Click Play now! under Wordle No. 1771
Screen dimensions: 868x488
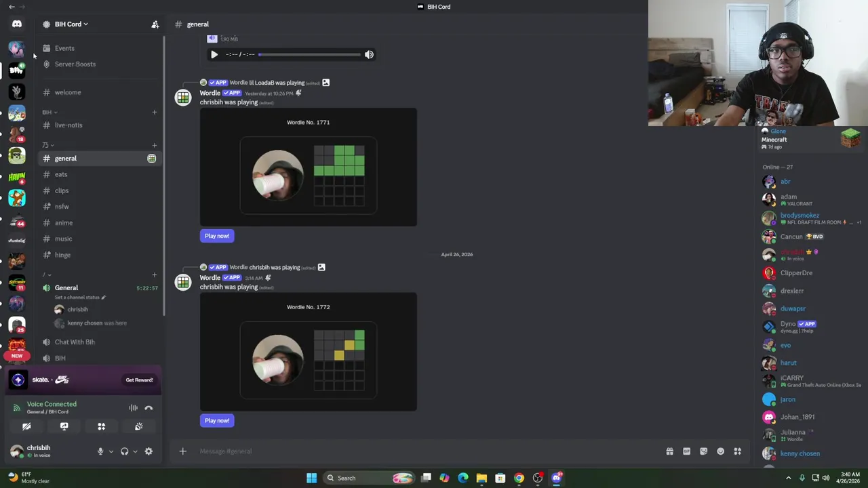pyautogui.click(x=217, y=236)
